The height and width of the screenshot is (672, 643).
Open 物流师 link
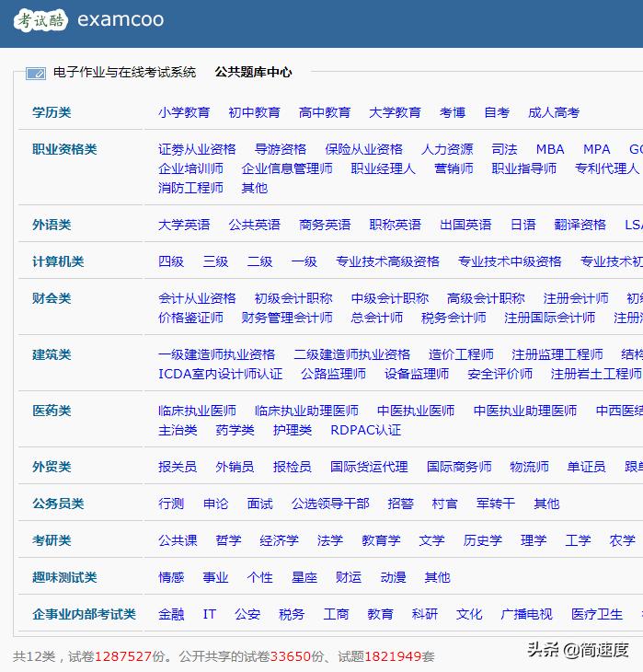[x=529, y=467]
